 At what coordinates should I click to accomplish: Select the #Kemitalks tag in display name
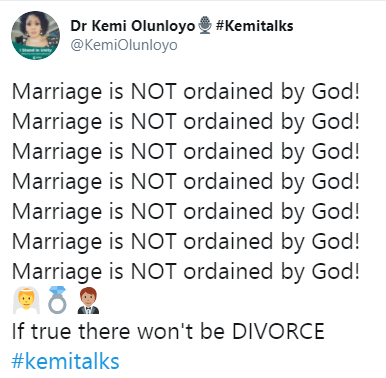click(x=255, y=26)
